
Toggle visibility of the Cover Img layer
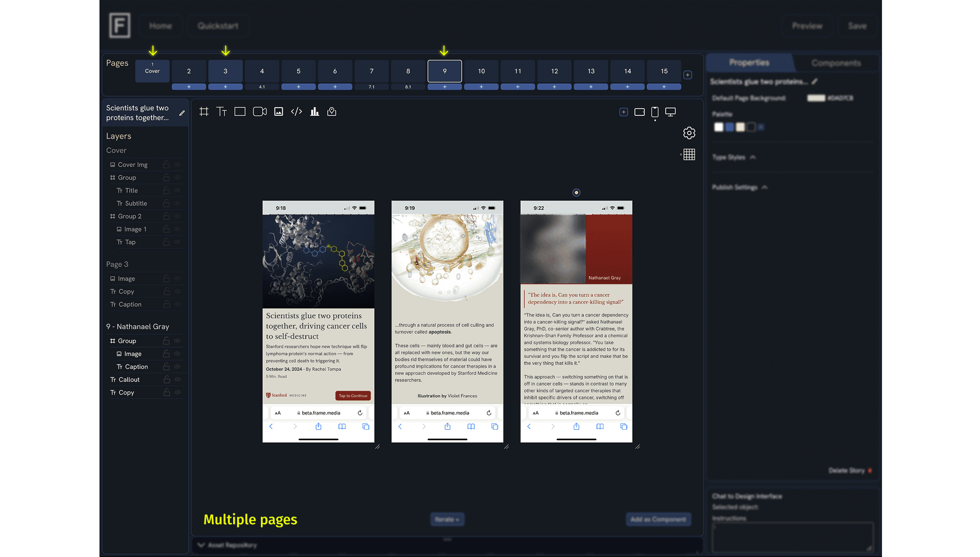177,164
